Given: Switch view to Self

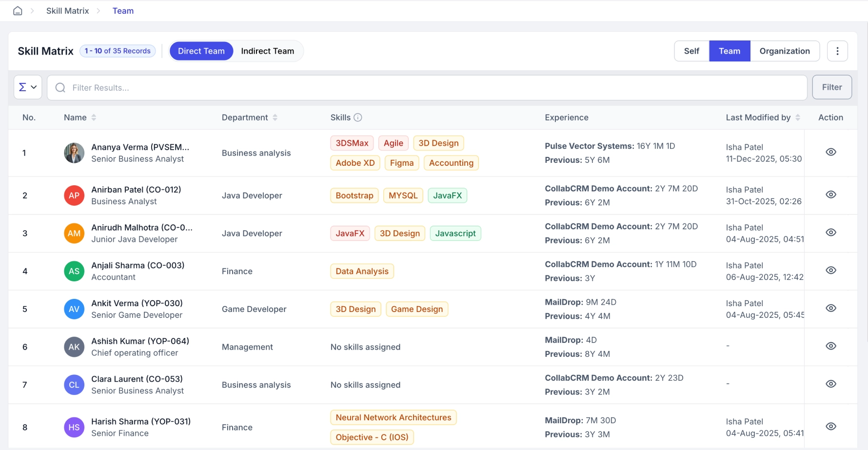Looking at the screenshot, I should click(691, 51).
